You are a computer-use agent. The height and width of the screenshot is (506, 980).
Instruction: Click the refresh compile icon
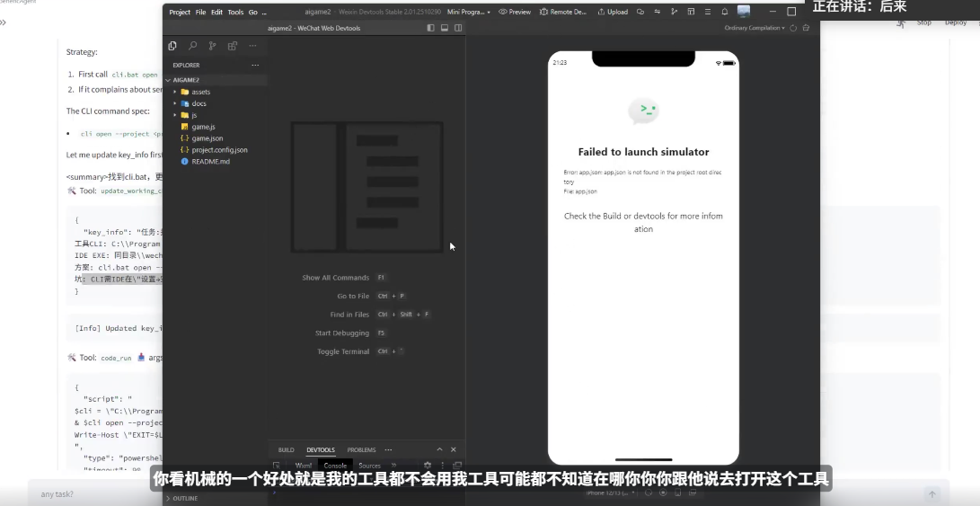793,28
